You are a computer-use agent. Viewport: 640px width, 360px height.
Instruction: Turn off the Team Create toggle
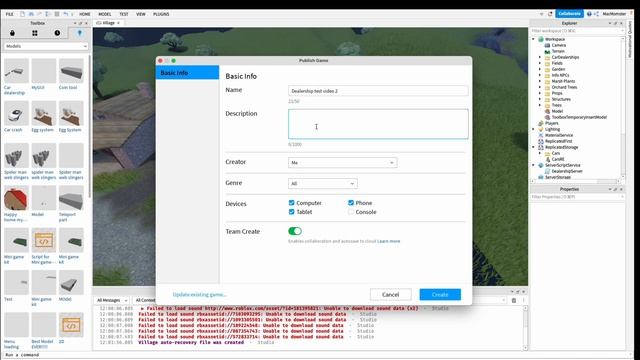click(x=295, y=231)
